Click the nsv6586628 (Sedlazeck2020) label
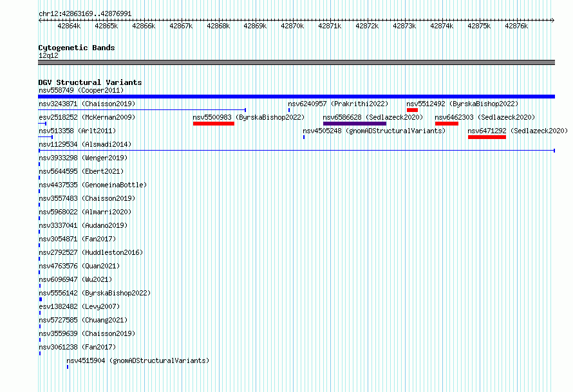 [373, 117]
